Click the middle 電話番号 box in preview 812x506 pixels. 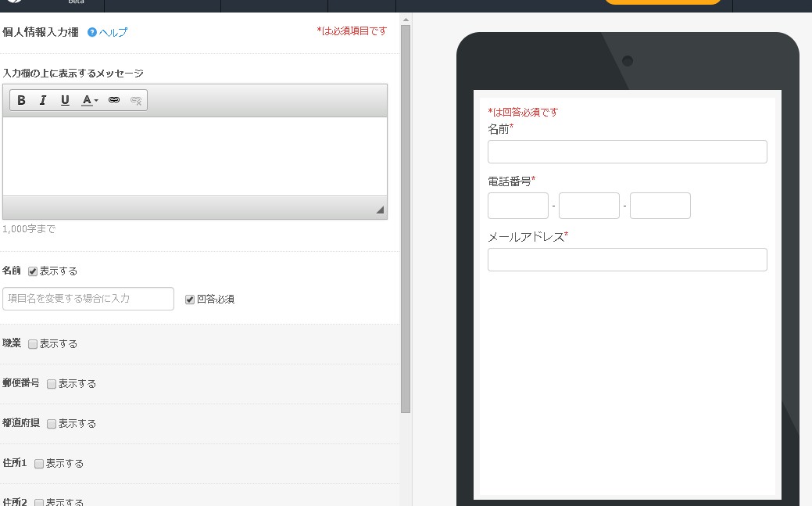588,206
